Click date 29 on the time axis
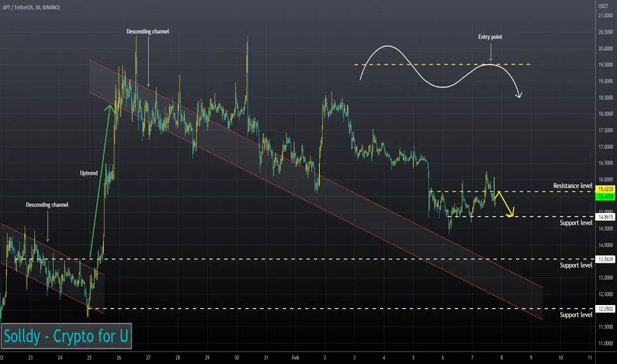Viewport: 617px width, 364px height. 207,357
